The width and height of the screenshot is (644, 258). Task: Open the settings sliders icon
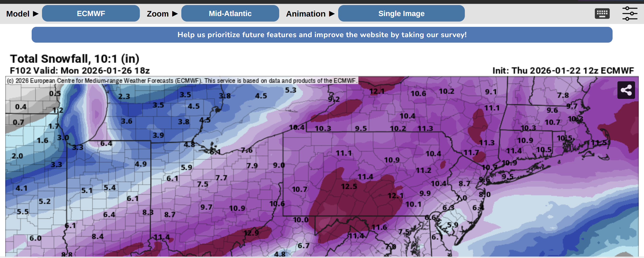[x=630, y=13]
